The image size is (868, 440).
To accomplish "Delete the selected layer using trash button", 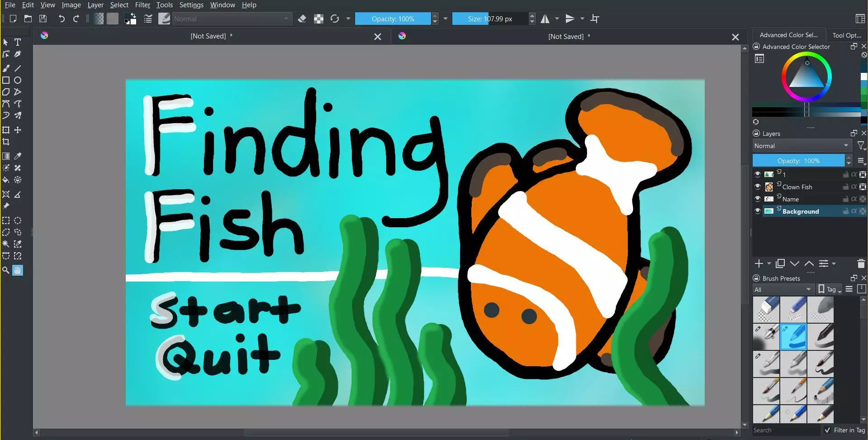I will [x=860, y=263].
